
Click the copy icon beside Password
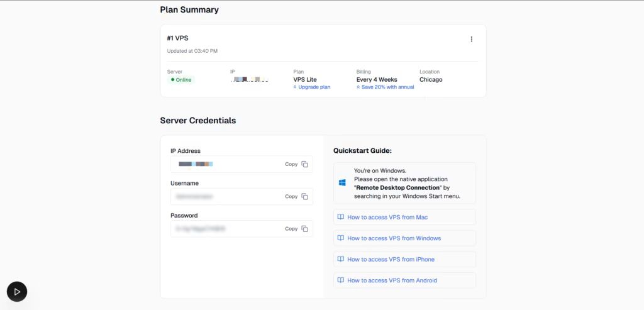click(x=304, y=229)
